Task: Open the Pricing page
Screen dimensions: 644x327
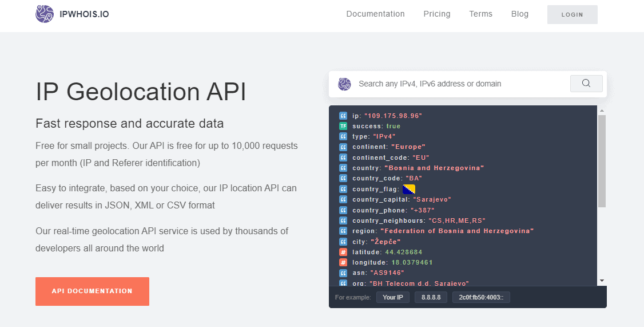Action: coord(437,14)
